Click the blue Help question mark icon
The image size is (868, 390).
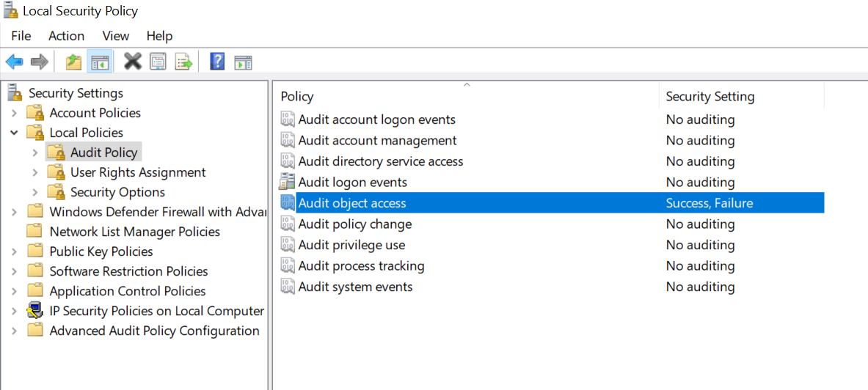(x=217, y=62)
